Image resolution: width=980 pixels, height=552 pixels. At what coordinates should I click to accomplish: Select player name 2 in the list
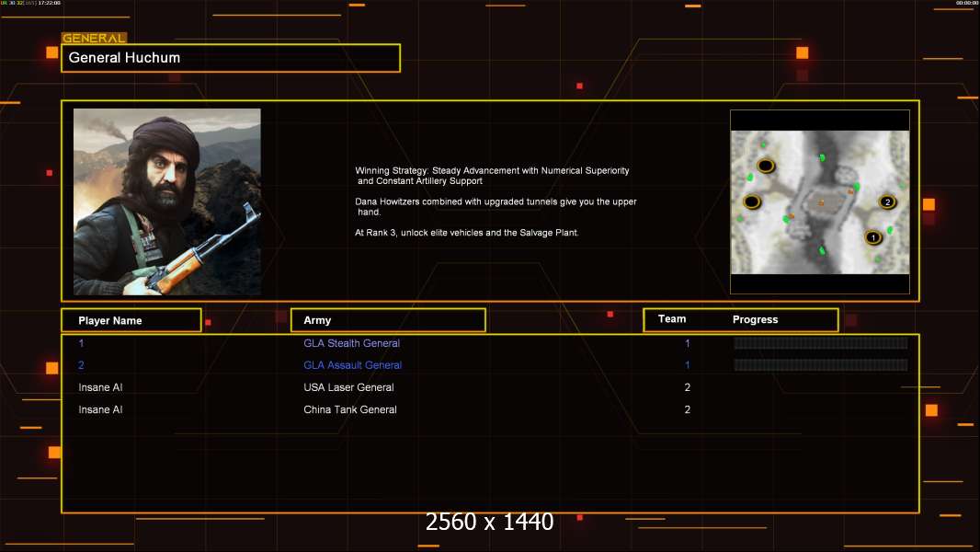pyautogui.click(x=81, y=365)
